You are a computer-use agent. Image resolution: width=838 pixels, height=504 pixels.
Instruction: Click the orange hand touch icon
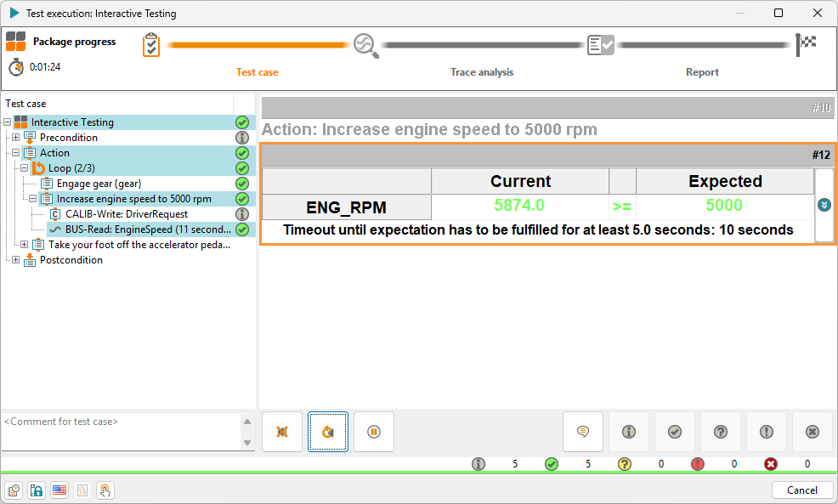pos(105,490)
